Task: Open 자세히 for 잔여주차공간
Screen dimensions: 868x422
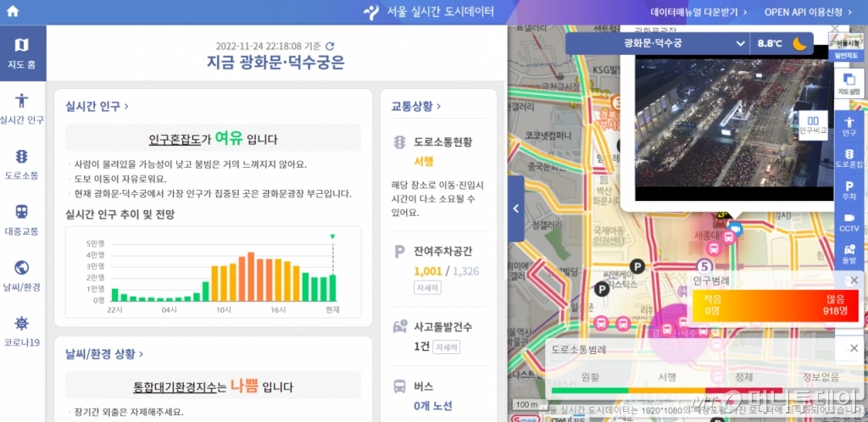Action: click(427, 288)
